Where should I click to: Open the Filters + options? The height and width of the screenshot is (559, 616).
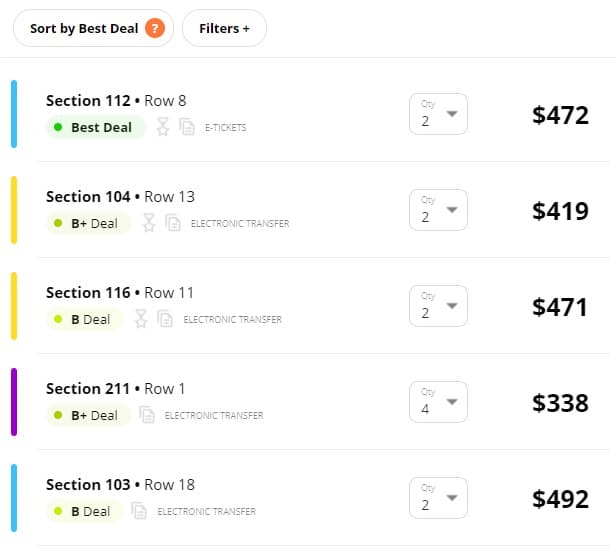pos(224,28)
